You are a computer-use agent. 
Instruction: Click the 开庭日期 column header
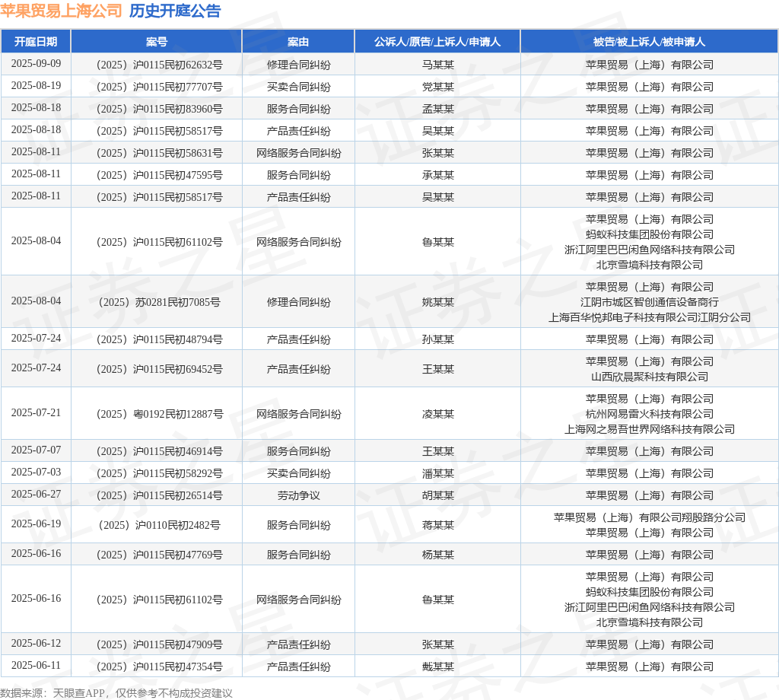click(x=36, y=42)
